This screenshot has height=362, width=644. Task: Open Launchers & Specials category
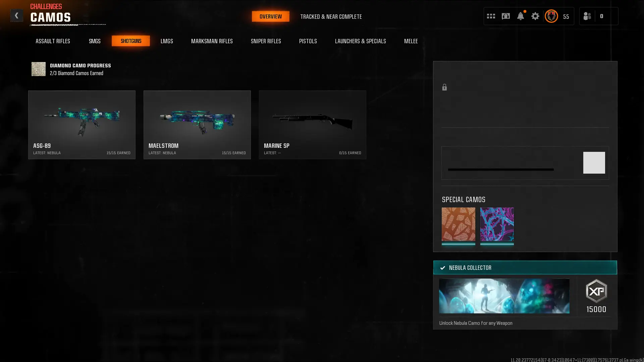360,41
